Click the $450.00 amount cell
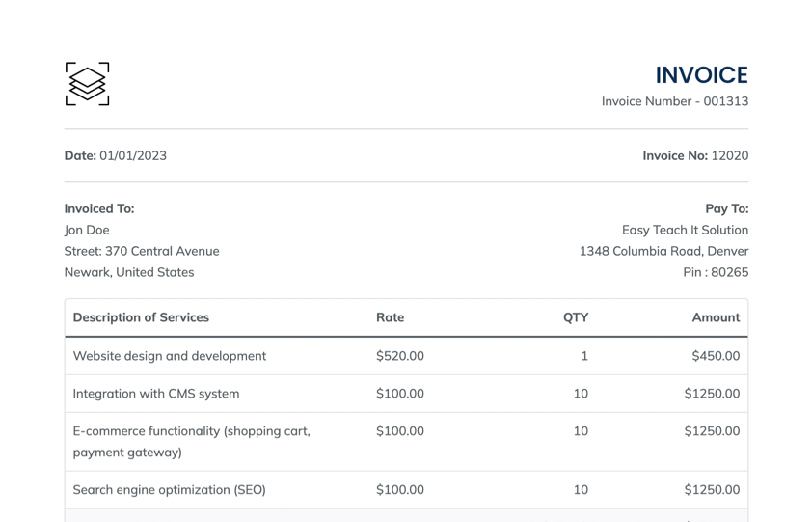The height and width of the screenshot is (522, 812). [x=716, y=356]
